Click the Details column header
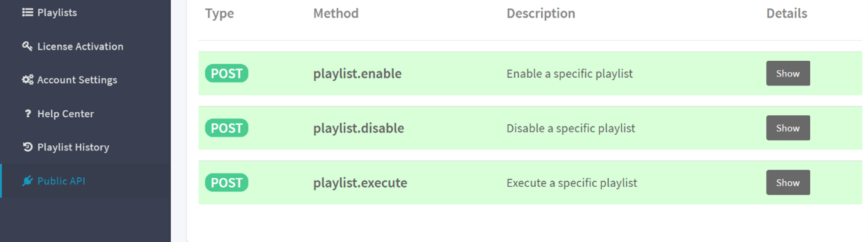868x242 pixels. click(x=786, y=13)
